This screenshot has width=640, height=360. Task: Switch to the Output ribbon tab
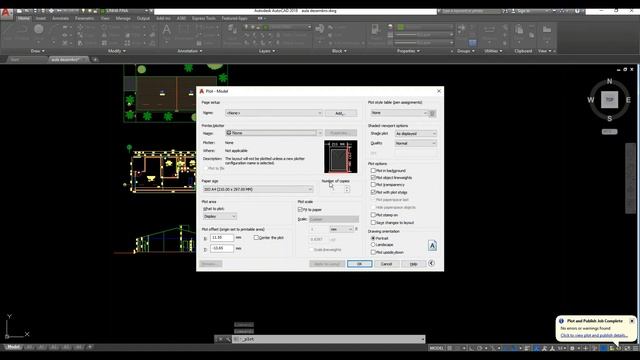(143, 18)
